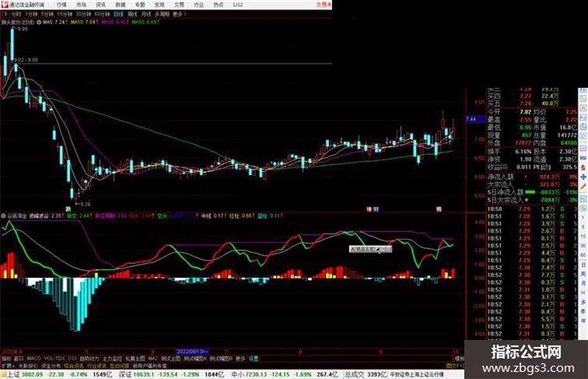This screenshot has width=588, height=379.
Task: Open the 热点 menu
Action: pos(218,5)
